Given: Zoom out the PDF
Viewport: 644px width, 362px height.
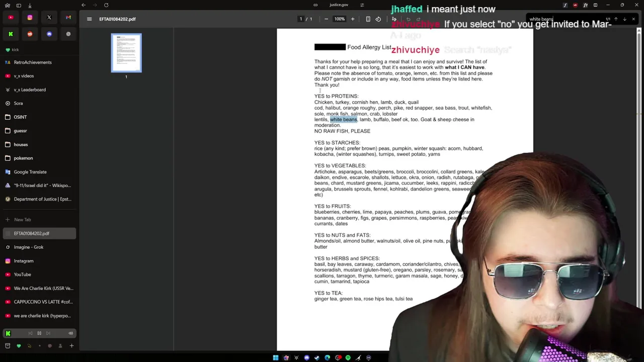Looking at the screenshot, I should pyautogui.click(x=326, y=19).
